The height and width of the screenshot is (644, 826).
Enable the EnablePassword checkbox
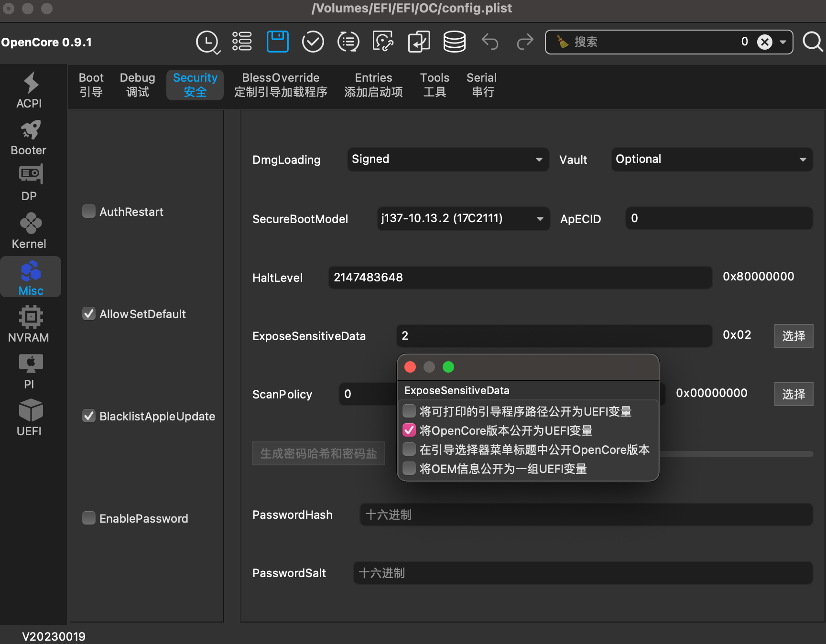tap(89, 518)
